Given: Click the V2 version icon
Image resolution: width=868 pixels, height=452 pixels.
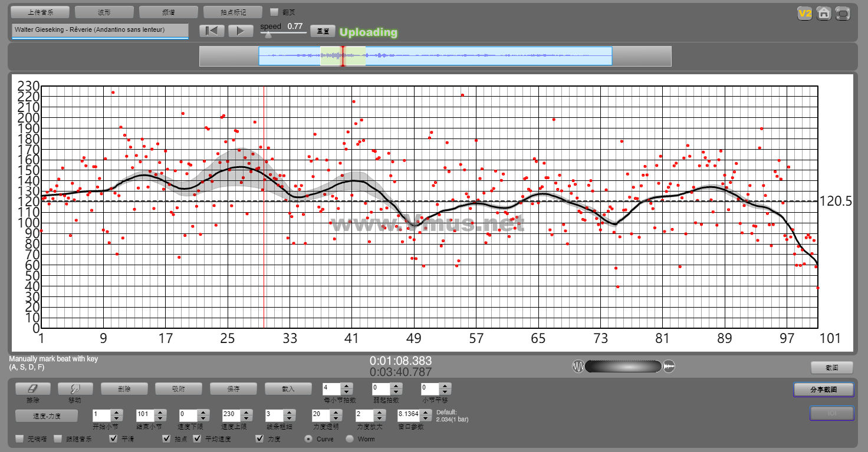Looking at the screenshot, I should click(x=805, y=14).
